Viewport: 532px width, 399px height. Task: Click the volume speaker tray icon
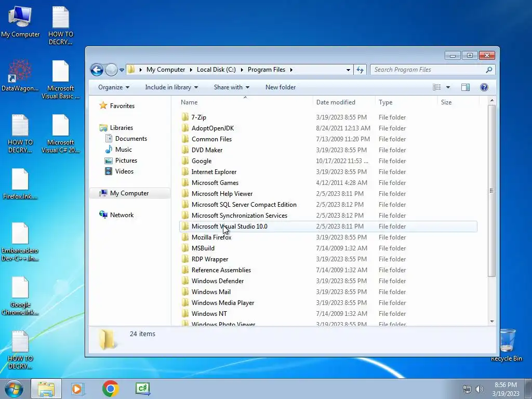pyautogui.click(x=479, y=389)
